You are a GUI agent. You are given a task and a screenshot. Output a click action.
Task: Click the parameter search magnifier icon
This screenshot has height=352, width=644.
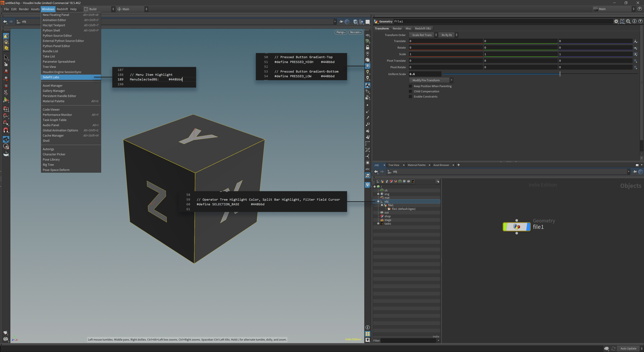coord(628,21)
